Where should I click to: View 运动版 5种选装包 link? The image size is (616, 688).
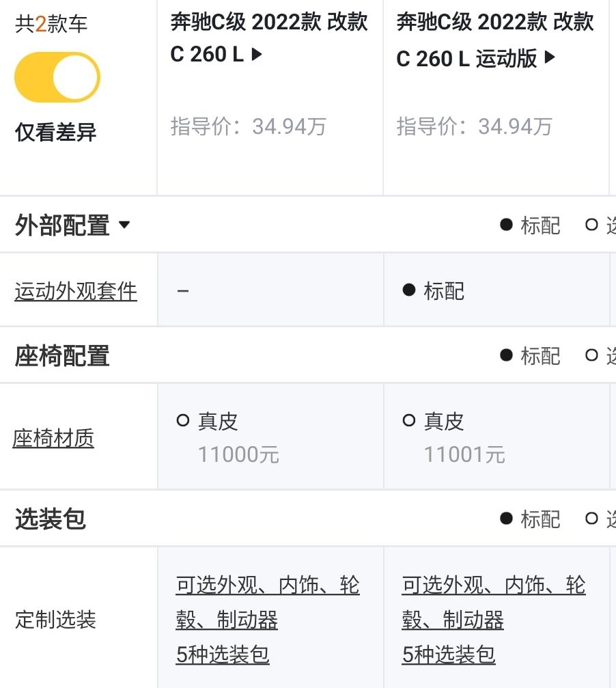449,655
